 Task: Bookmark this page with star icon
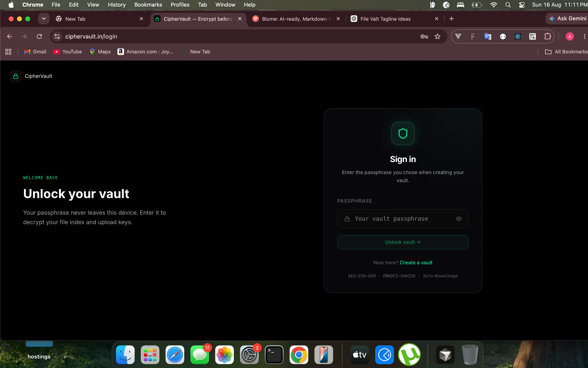[x=437, y=36]
